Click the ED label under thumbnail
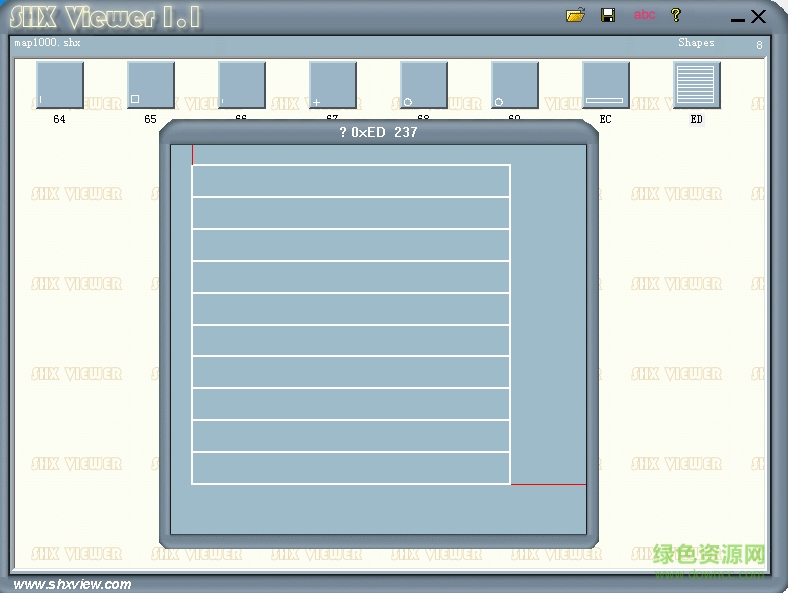The width and height of the screenshot is (788, 593). point(697,119)
